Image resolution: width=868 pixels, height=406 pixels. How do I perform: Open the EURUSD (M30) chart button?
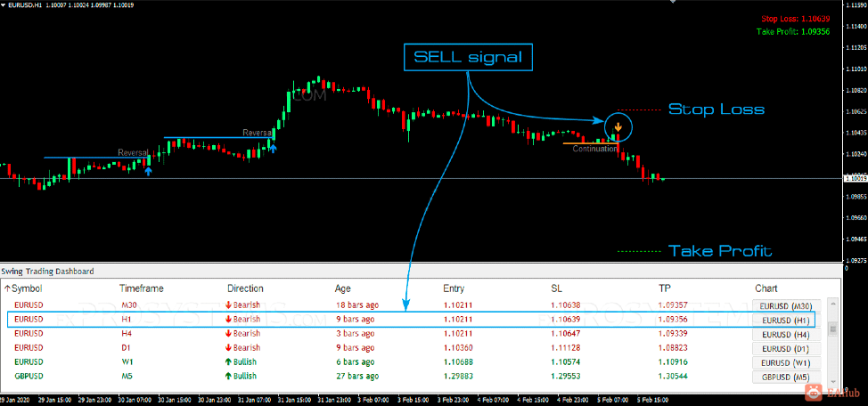pos(785,305)
